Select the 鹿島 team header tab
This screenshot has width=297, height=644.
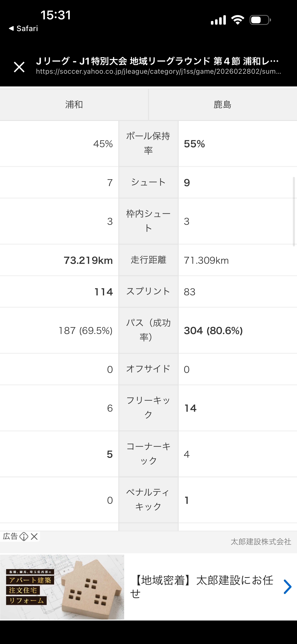(x=222, y=105)
